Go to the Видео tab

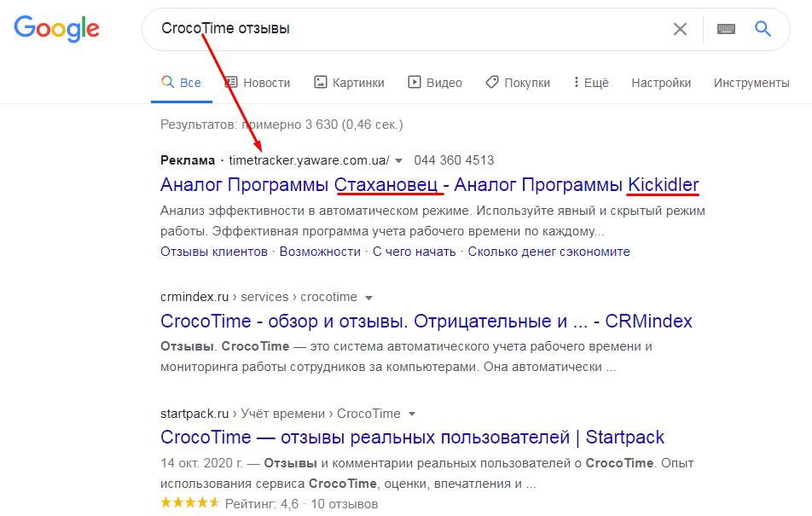point(435,83)
